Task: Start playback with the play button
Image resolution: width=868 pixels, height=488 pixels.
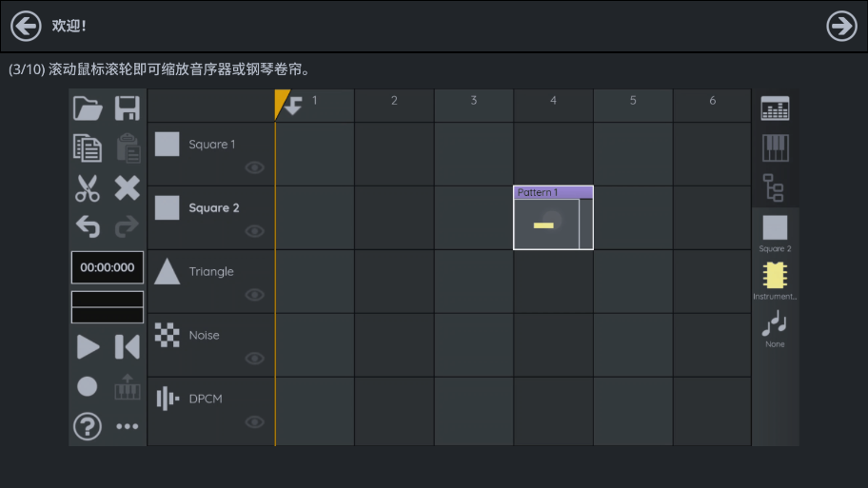Action: [88, 347]
